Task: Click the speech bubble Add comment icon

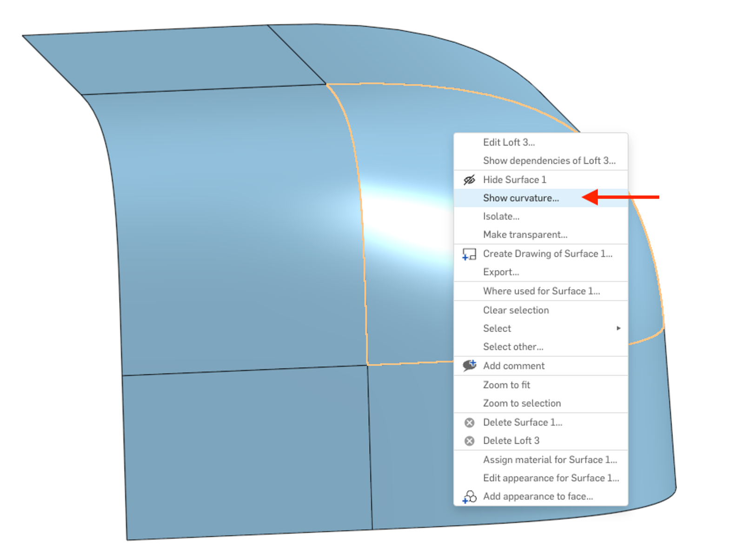Action: 470,366
